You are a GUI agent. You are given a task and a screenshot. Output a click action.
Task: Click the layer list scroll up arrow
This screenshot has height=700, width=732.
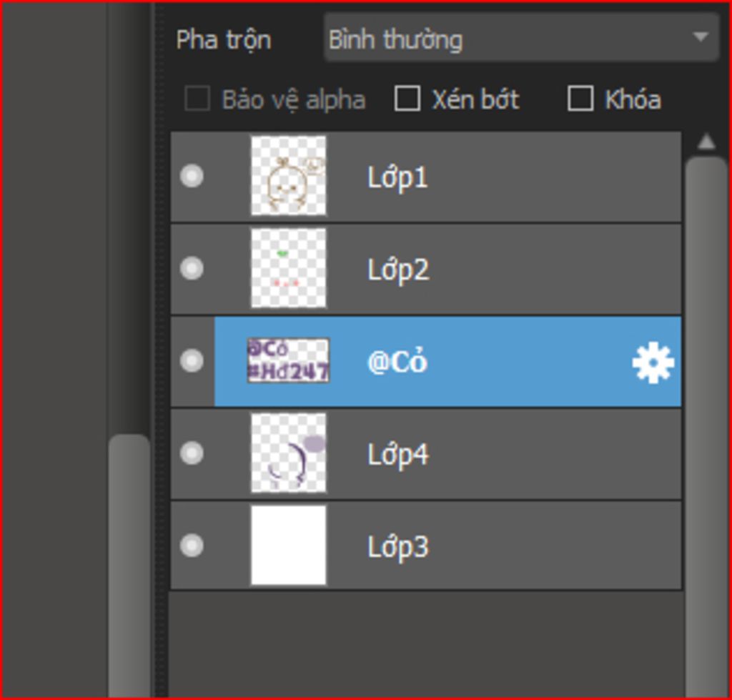coord(706,142)
